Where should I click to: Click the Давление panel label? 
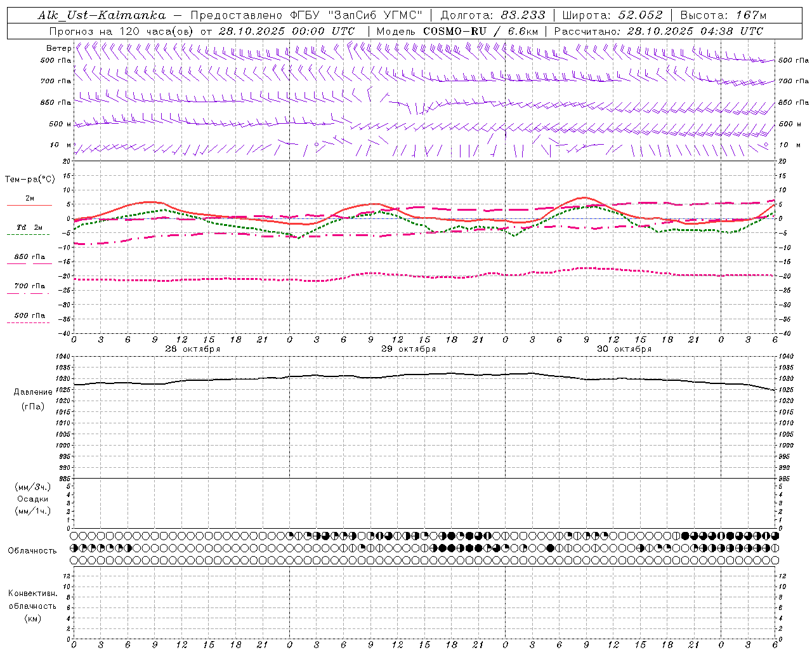coord(33,392)
